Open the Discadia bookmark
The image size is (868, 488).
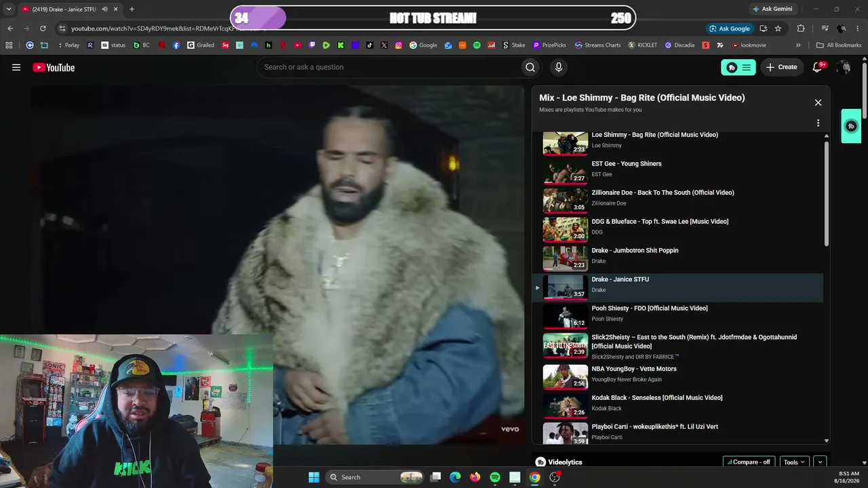pos(679,45)
